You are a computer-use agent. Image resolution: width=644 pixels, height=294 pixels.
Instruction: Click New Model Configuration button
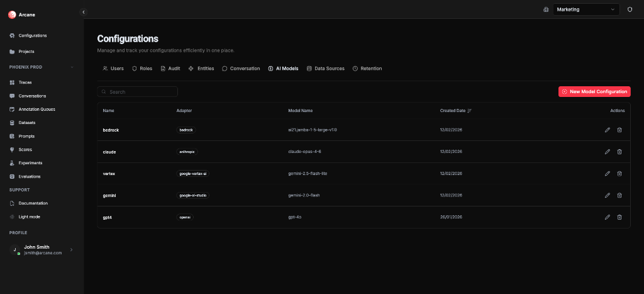point(594,92)
